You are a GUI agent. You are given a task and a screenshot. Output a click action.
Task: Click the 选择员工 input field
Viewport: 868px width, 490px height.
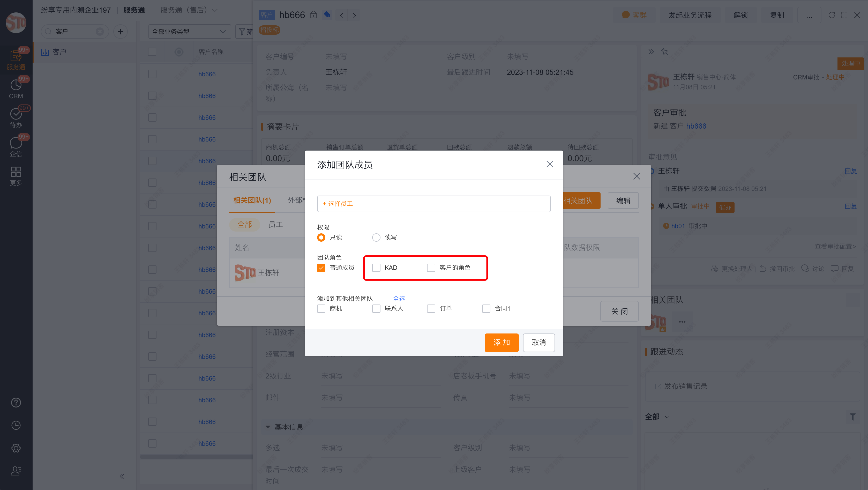pos(434,204)
